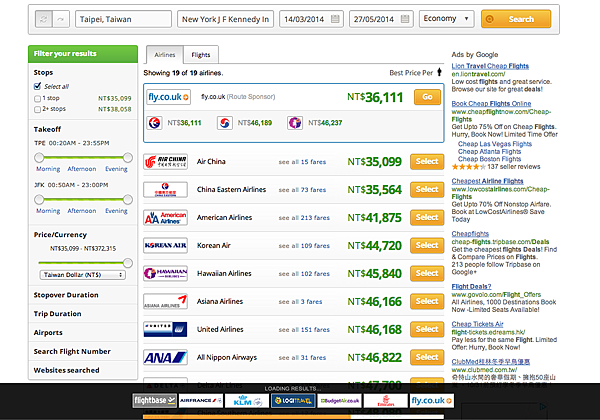600x420 pixels.
Task: Open see all 15 fares for Air China
Action: [302, 162]
